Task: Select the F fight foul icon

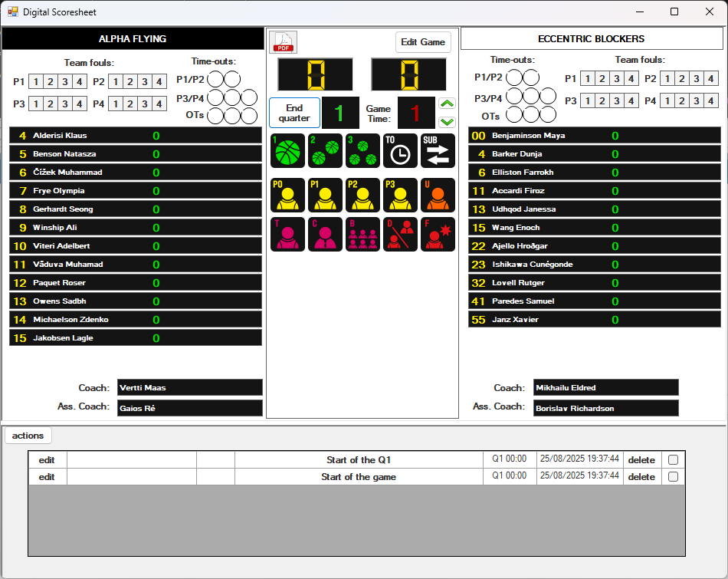Action: (438, 234)
